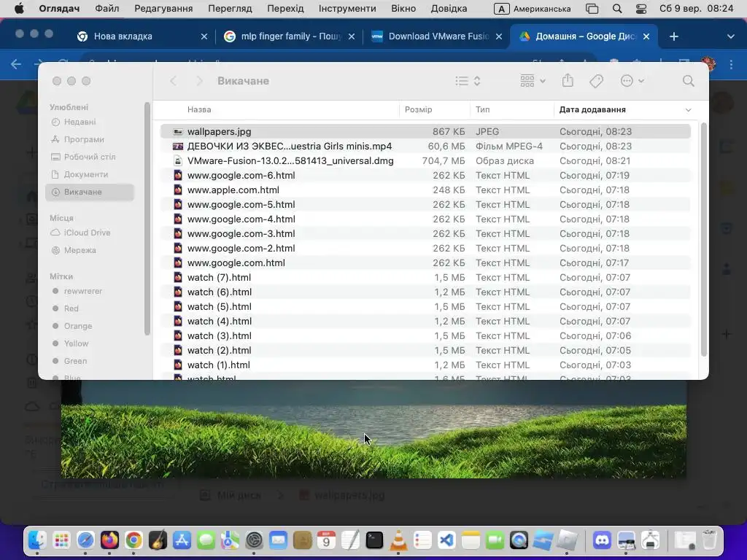This screenshot has height=560, width=747.
Task: Sort files by Розмір column
Action: coord(435,109)
